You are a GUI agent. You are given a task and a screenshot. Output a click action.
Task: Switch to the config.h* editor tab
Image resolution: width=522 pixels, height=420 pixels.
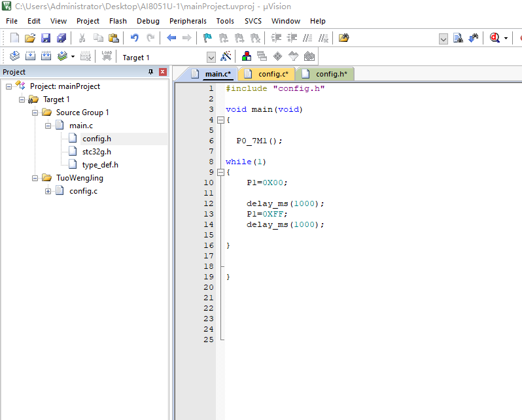(325, 74)
